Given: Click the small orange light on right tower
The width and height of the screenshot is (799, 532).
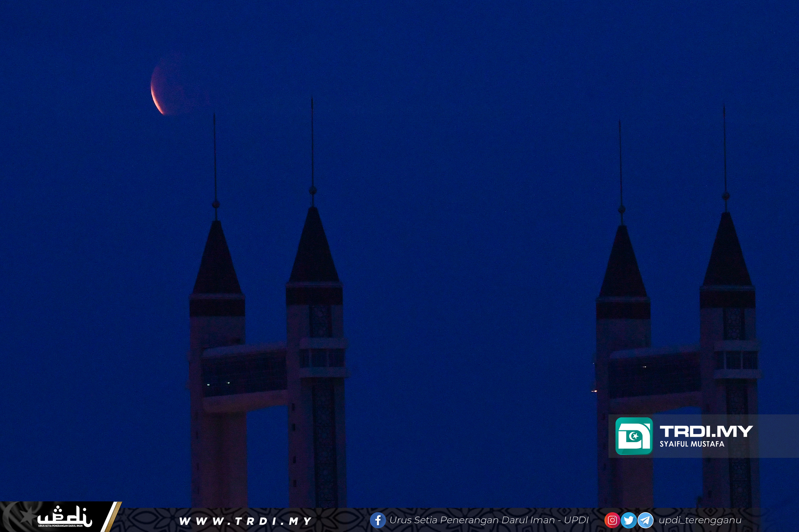Looking at the screenshot, I should (594, 391).
